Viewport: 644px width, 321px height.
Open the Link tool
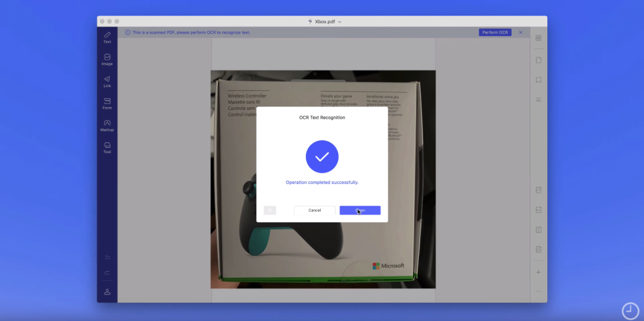pyautogui.click(x=107, y=81)
